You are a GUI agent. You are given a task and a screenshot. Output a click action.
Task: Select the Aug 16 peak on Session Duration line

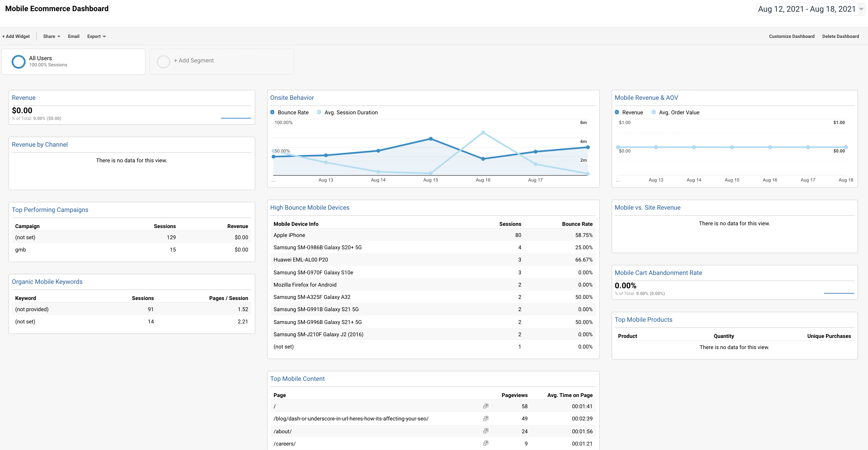[x=483, y=132]
